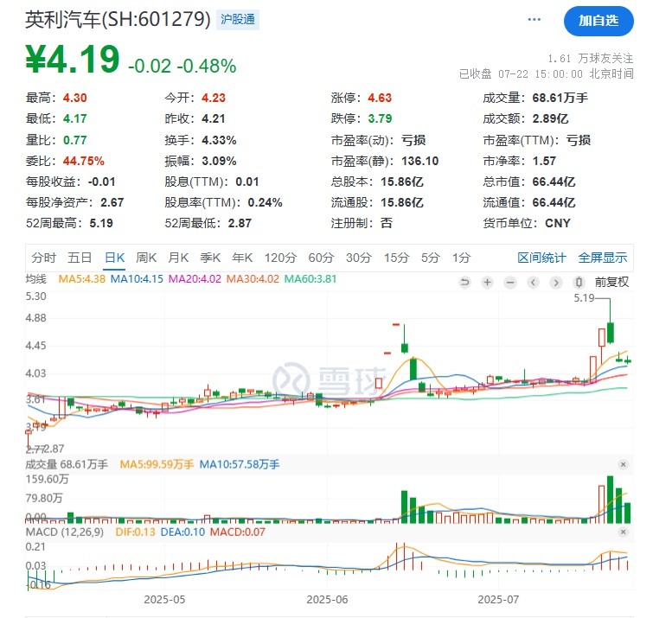Screen dimensions: 672x618
Task: Open 区间统计 range statistics
Action: [541, 258]
